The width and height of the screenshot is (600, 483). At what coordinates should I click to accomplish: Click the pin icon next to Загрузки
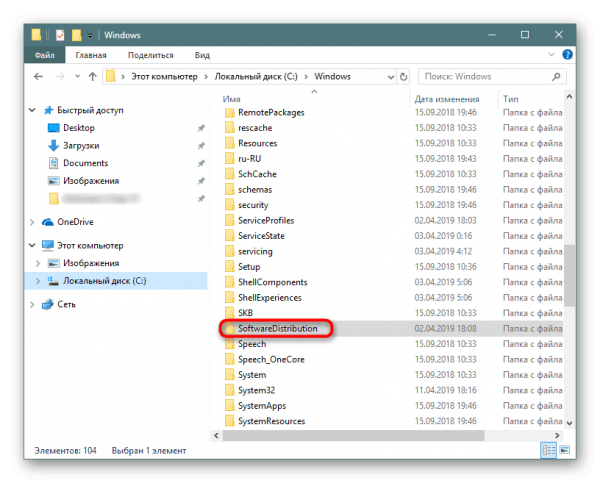(201, 145)
